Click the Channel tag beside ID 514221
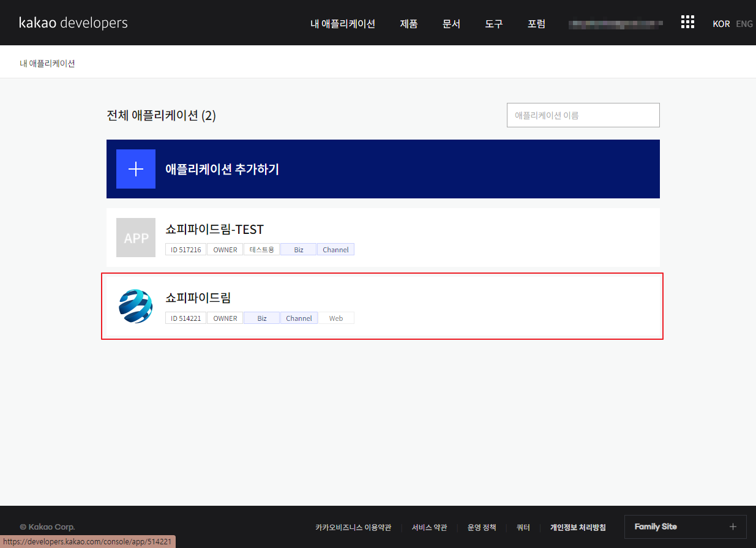 coord(299,318)
